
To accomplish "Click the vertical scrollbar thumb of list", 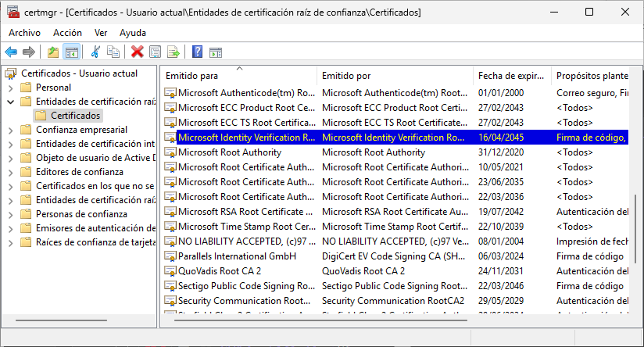I will click(635, 229).
